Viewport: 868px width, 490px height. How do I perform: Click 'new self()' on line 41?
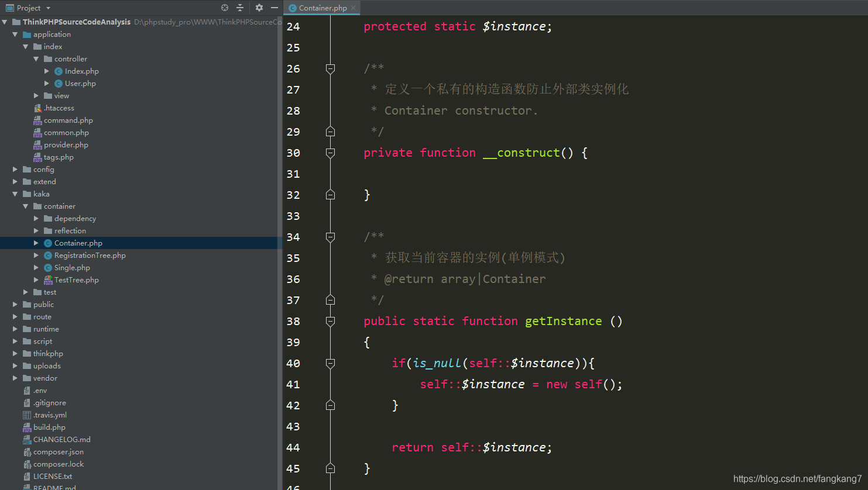point(581,384)
